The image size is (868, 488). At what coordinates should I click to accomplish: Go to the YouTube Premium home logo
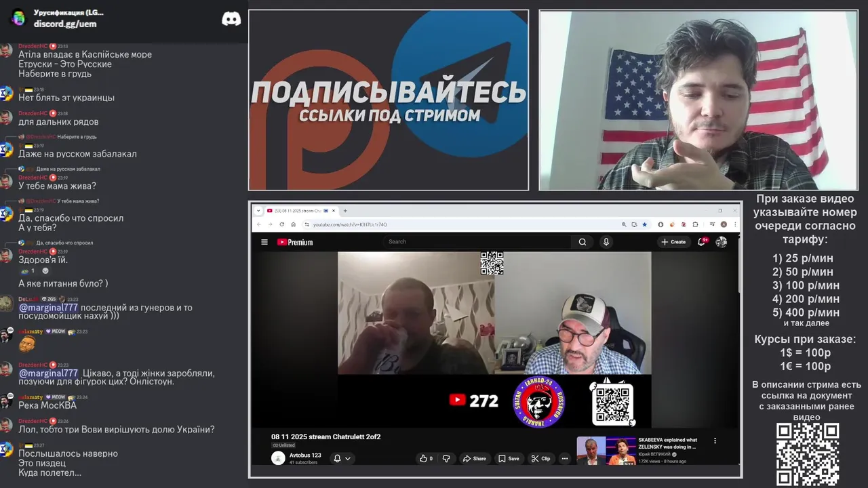(x=295, y=242)
